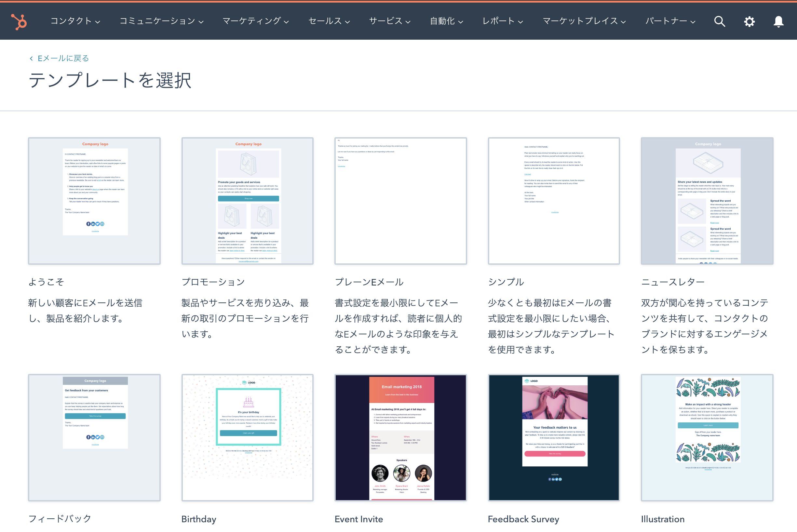Click the HubSpot sprocket logo

point(19,21)
